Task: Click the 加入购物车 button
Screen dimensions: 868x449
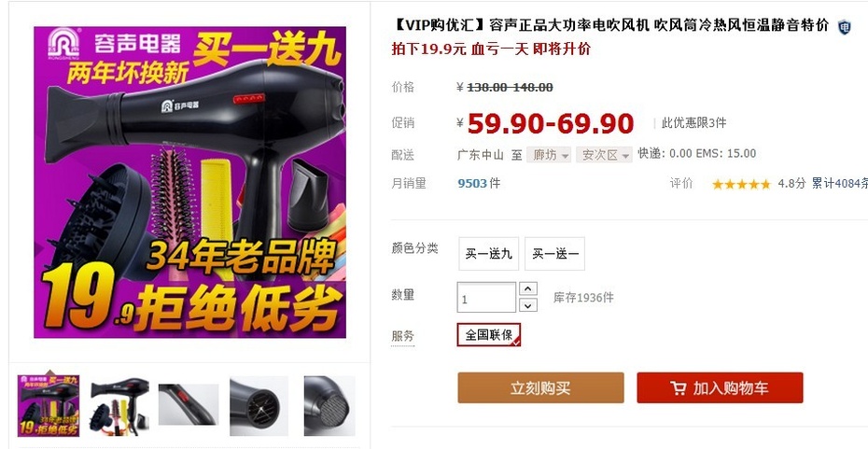Action: point(720,387)
